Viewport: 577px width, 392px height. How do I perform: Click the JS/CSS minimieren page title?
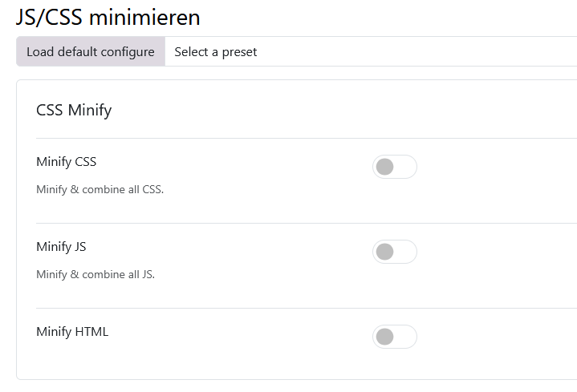tap(108, 17)
